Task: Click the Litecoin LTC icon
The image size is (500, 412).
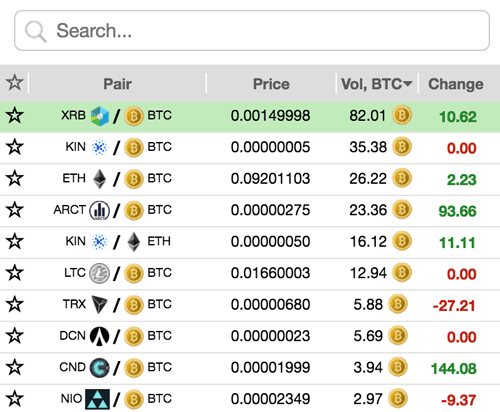Action: (99, 273)
